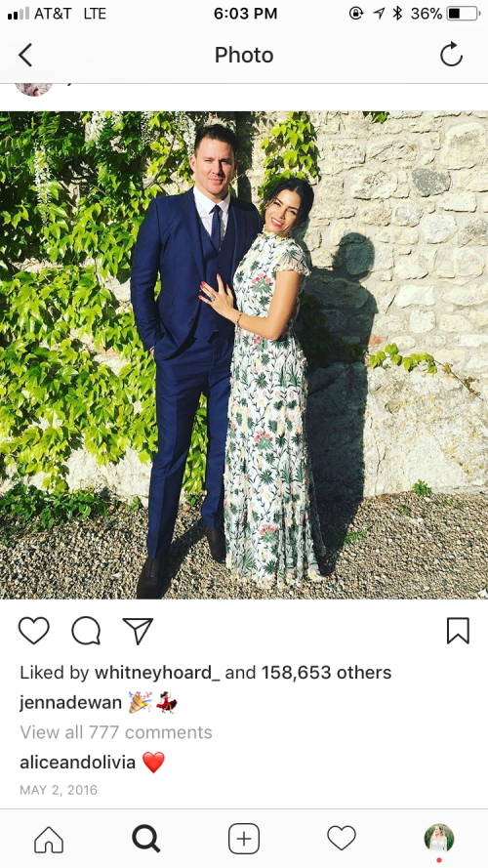488x868 pixels.
Task: Go to Home tab
Action: (x=49, y=840)
